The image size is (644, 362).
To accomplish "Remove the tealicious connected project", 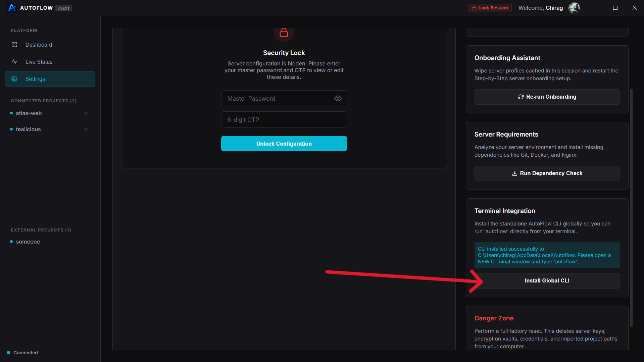I will (x=86, y=130).
